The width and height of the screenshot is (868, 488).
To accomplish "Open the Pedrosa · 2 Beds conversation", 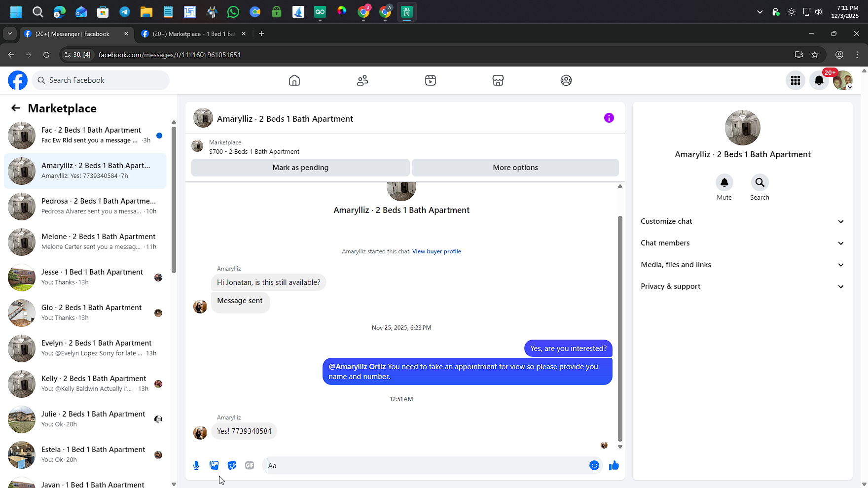I will pyautogui.click(x=85, y=206).
